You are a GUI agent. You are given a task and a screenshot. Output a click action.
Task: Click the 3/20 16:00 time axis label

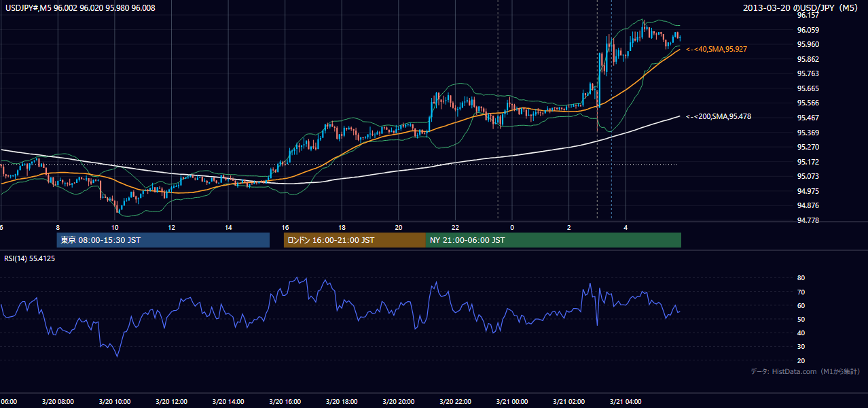pos(285,401)
